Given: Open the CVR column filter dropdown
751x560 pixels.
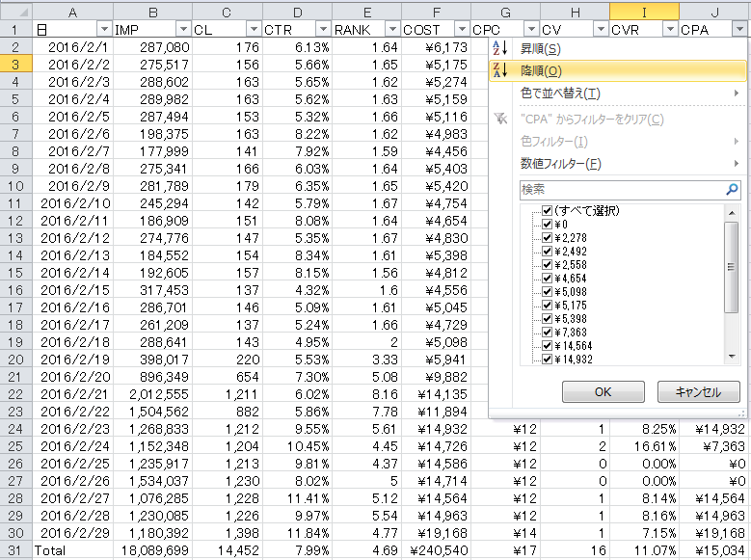Looking at the screenshot, I should pyautogui.click(x=671, y=30).
